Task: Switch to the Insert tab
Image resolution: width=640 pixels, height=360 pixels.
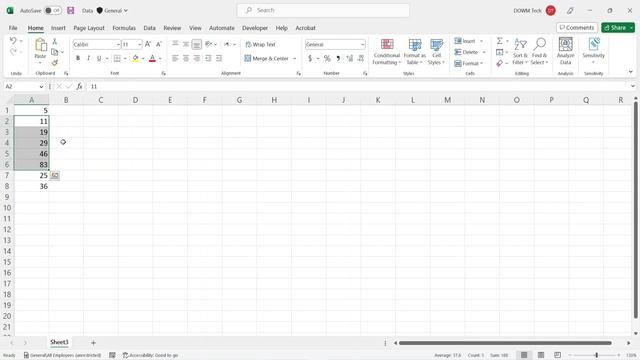Action: pyautogui.click(x=58, y=28)
